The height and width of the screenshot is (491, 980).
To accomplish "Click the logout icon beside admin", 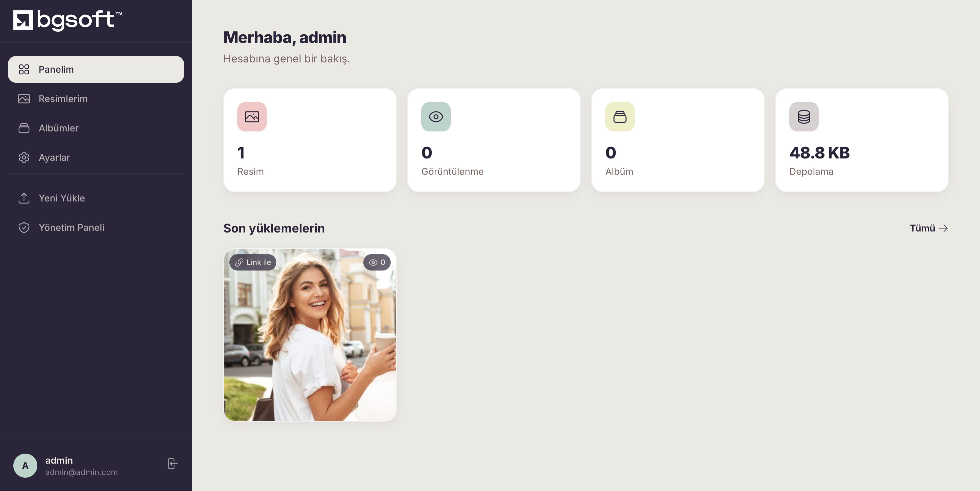I will point(172,464).
